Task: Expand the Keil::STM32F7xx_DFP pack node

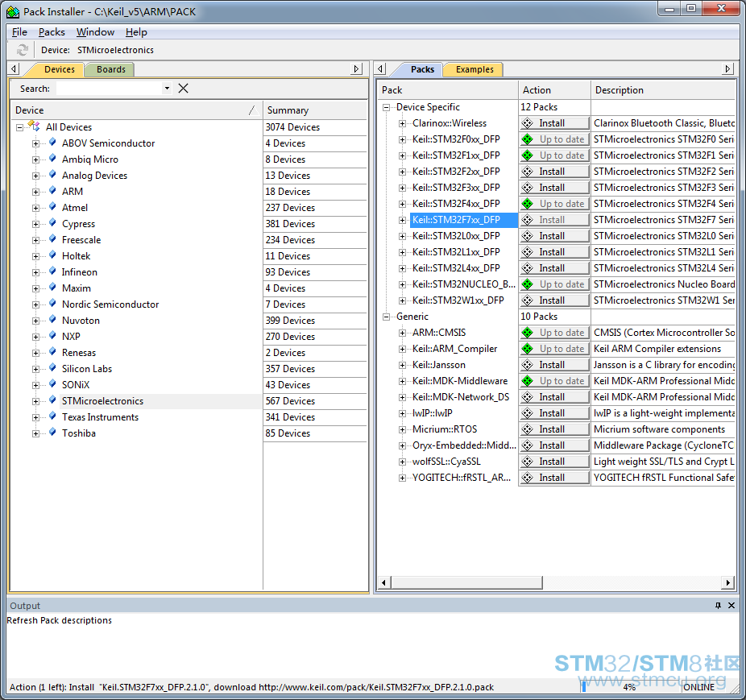Action: [403, 221]
